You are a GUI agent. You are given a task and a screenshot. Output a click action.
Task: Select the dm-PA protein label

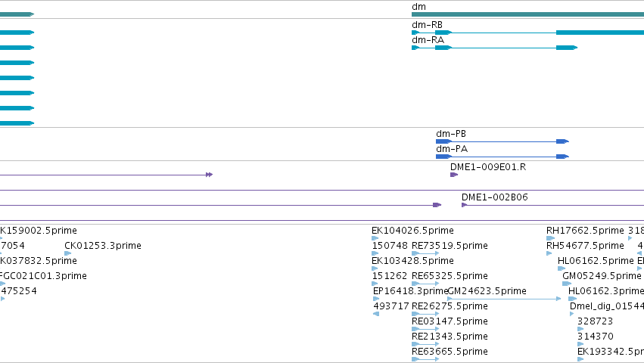pos(452,149)
